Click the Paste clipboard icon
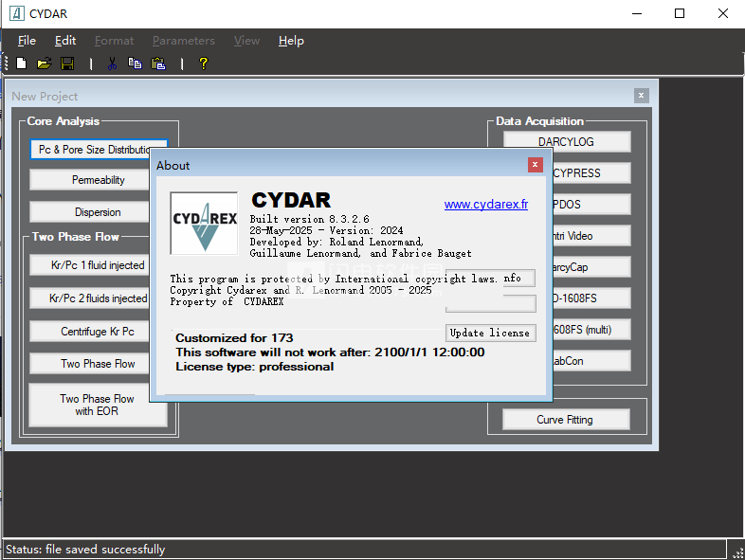 point(158,63)
